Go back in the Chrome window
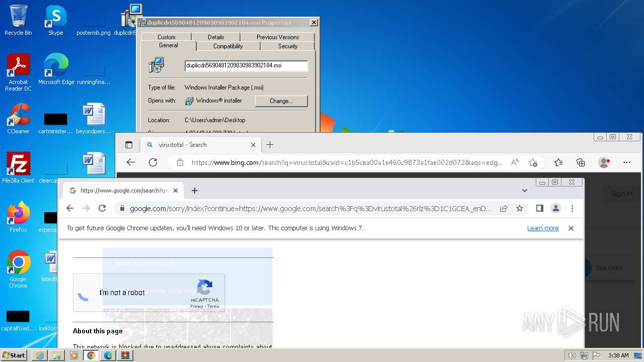644x362 pixels. 70,208
